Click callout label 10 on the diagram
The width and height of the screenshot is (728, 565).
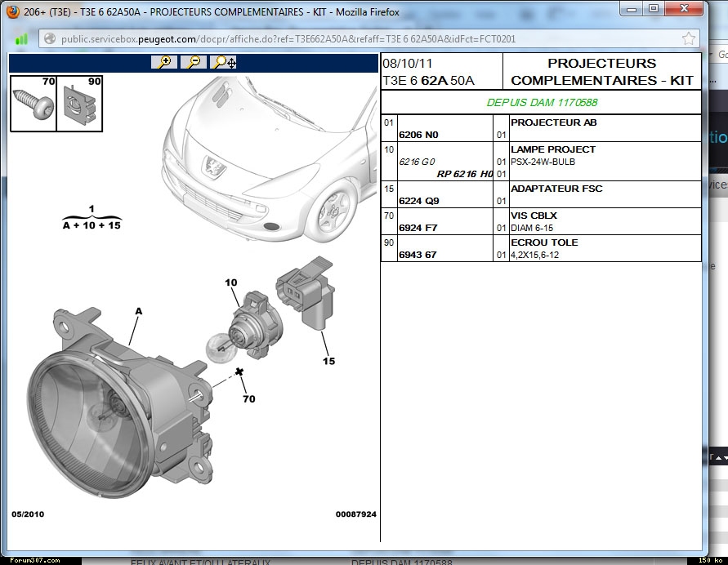tap(231, 282)
